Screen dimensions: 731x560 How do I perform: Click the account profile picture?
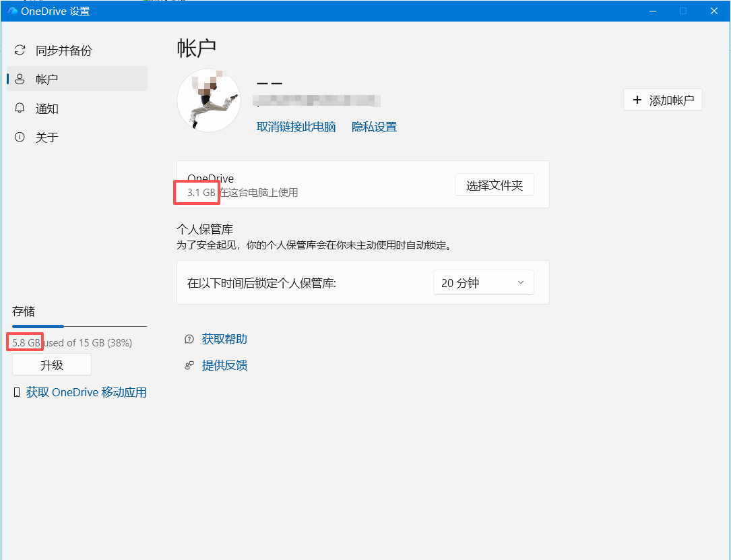coord(209,100)
